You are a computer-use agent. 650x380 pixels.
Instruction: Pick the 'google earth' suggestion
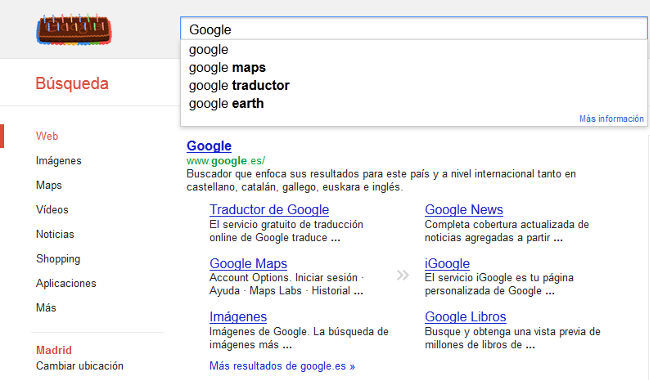(413, 103)
